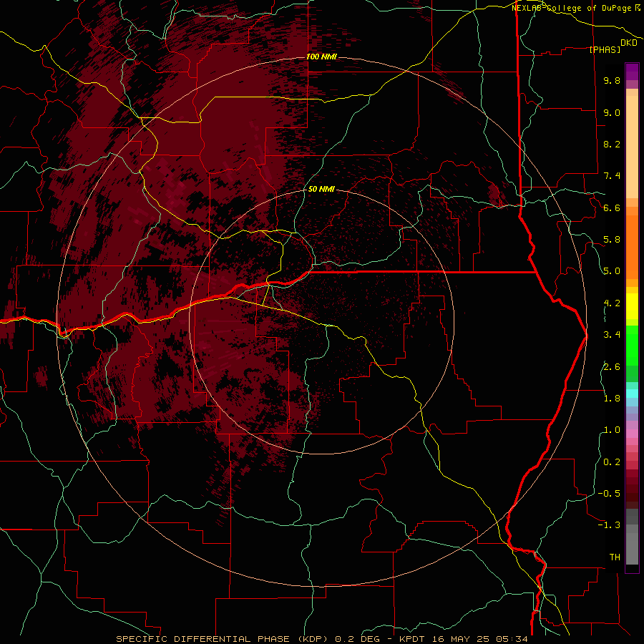
Task: Select the 4.2 scale label
Action: click(612, 303)
